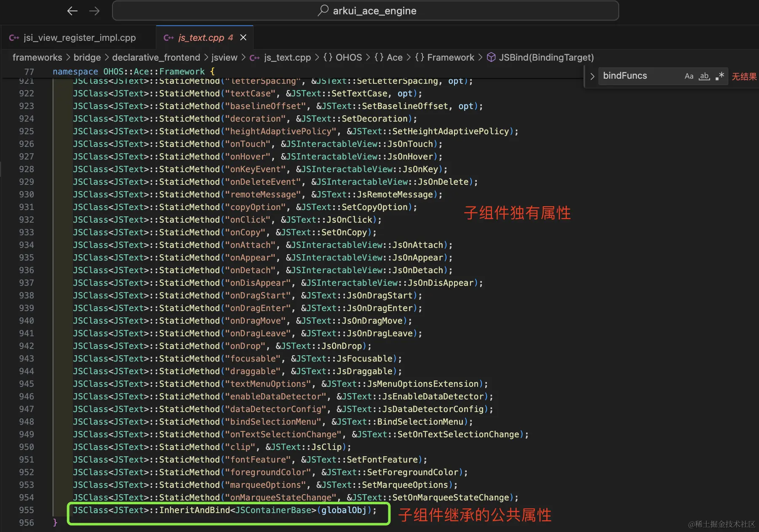Click JsOnTouch on line 926

(x=410, y=144)
